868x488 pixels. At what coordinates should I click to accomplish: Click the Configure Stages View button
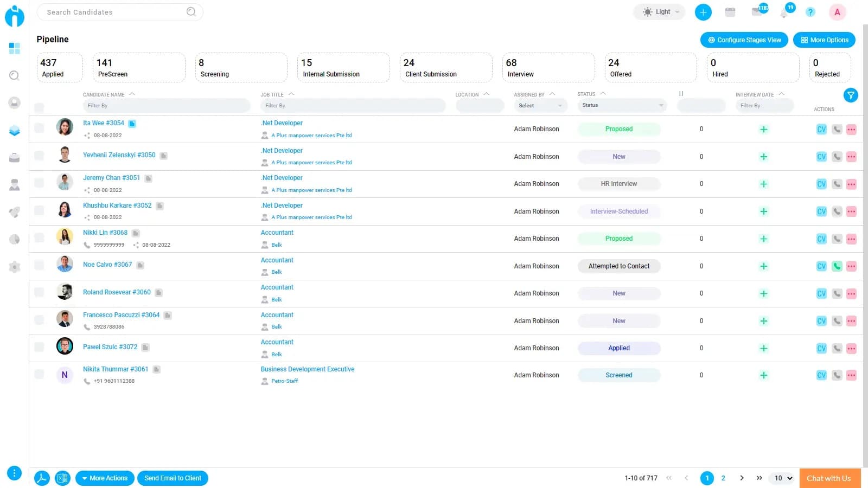(744, 40)
